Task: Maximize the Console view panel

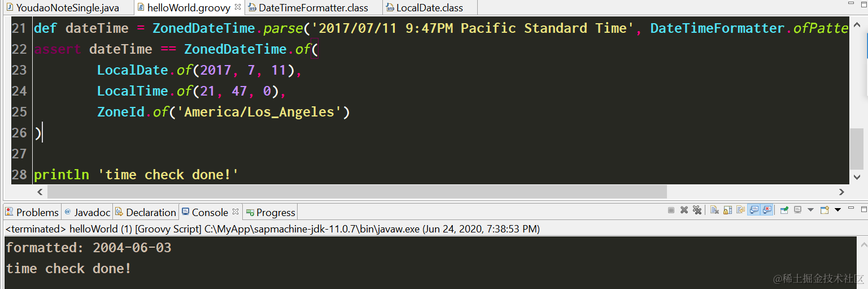Action: click(x=863, y=209)
